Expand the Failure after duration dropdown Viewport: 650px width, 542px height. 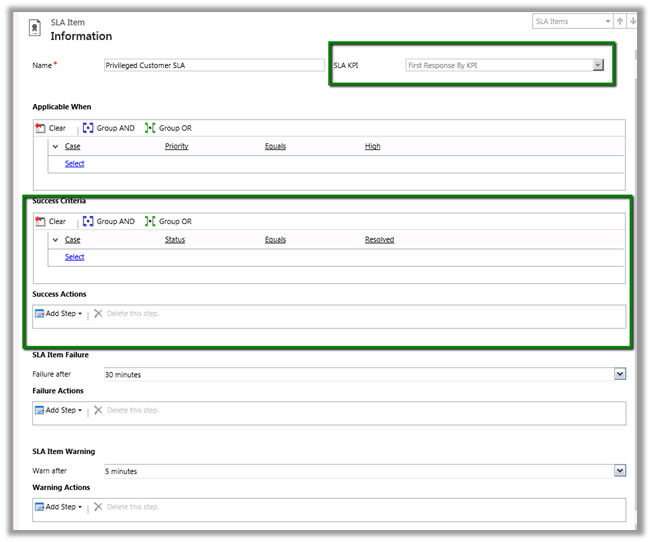pos(620,374)
